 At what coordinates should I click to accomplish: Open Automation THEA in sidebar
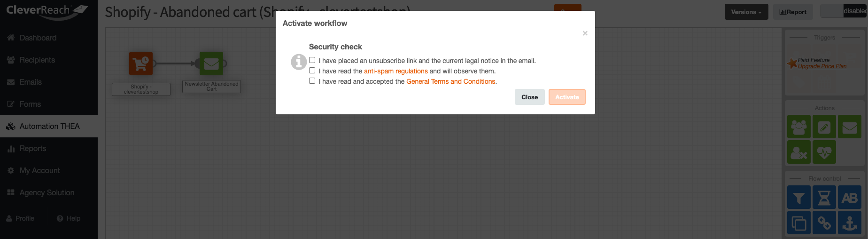click(49, 126)
